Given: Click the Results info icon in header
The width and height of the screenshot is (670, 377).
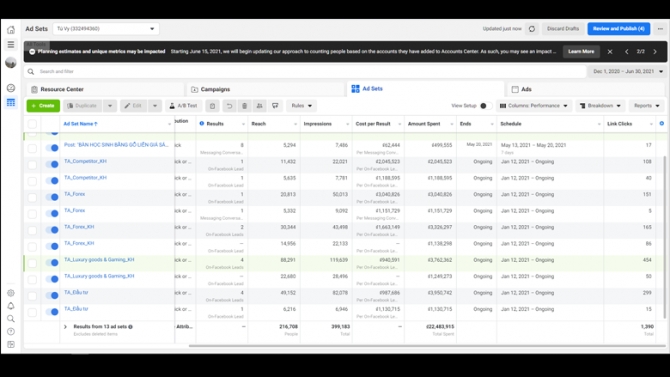Looking at the screenshot, I should (x=202, y=124).
